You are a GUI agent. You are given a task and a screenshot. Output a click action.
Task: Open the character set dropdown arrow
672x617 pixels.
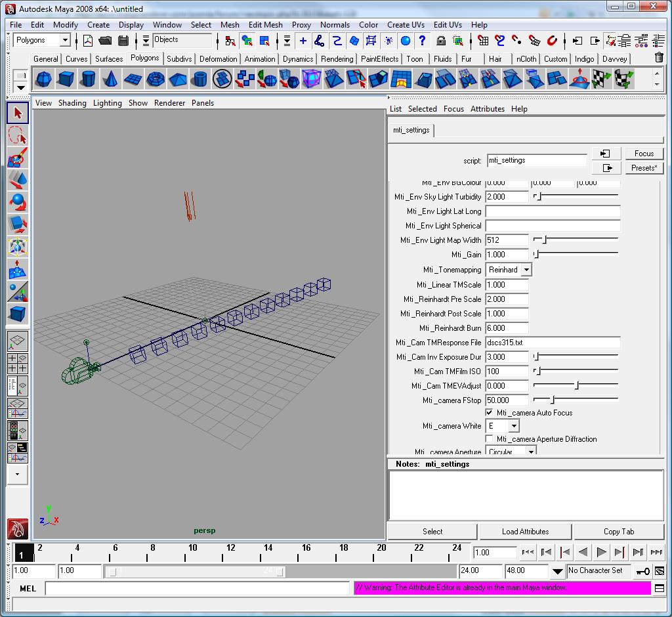(x=557, y=571)
